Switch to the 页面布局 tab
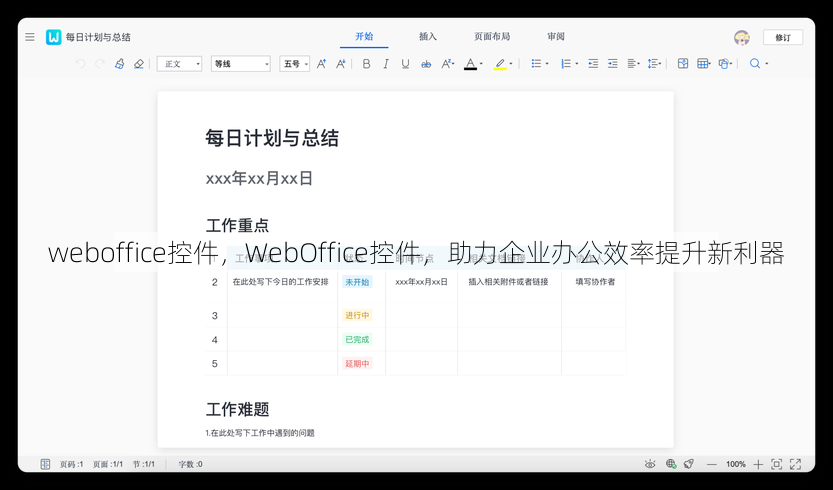The height and width of the screenshot is (490, 833). [492, 37]
